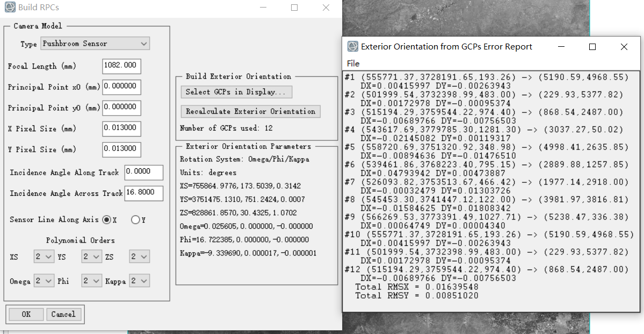Click the Error Report window title icon
Viewport: 644px width, 334px height.
tap(353, 46)
